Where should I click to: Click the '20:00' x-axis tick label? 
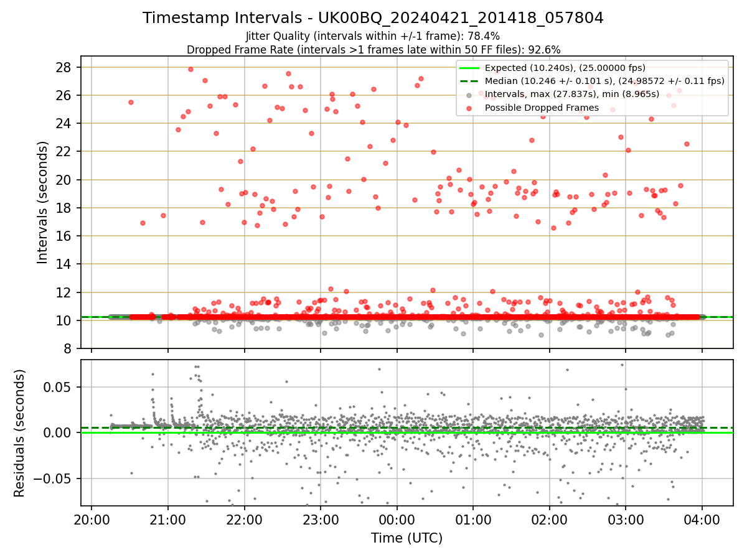click(92, 520)
